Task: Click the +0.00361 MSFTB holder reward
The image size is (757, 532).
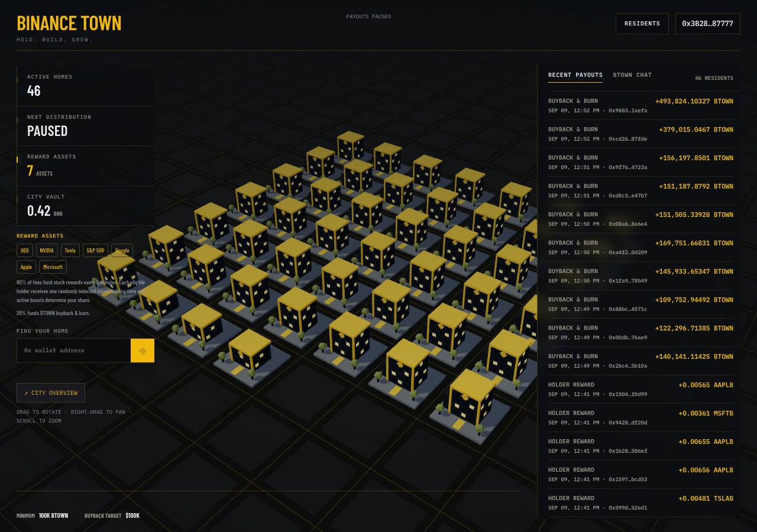Action: (x=706, y=413)
